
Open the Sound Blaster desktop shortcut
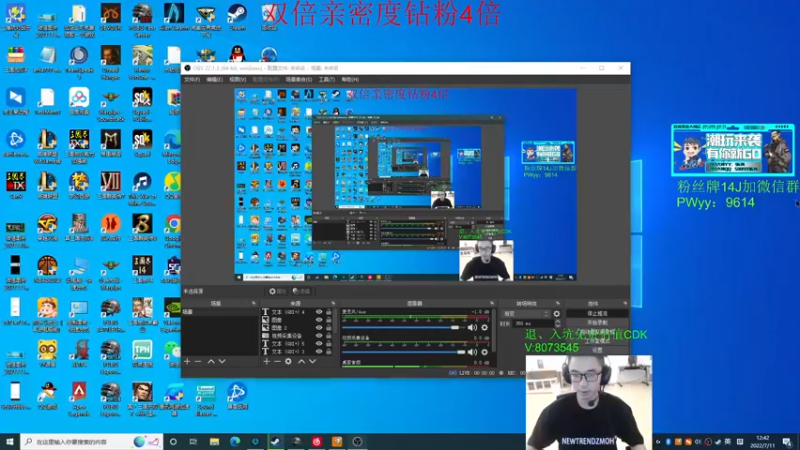pyautogui.click(x=206, y=399)
